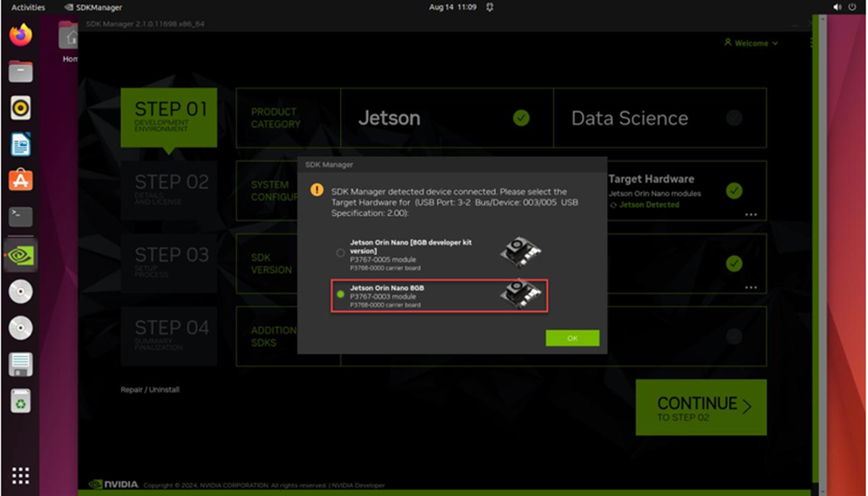Click user icon next to Welcome

728,42
